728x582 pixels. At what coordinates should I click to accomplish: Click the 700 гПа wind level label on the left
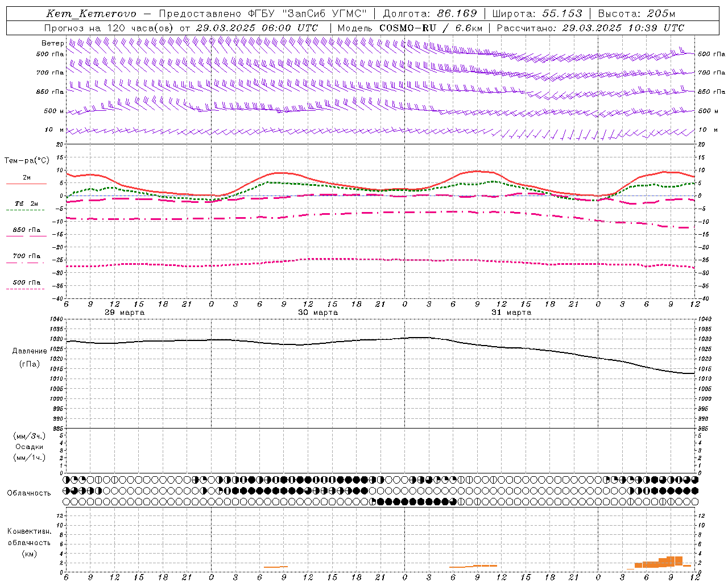tap(50, 73)
